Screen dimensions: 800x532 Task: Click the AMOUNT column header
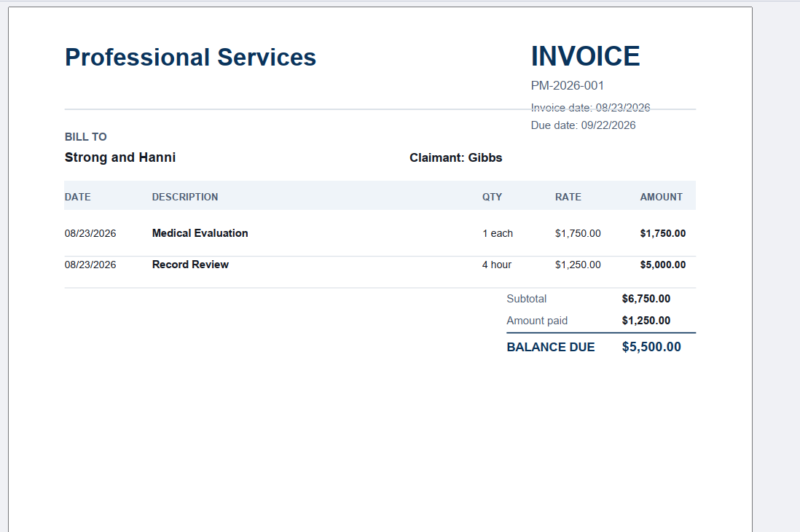pos(662,197)
